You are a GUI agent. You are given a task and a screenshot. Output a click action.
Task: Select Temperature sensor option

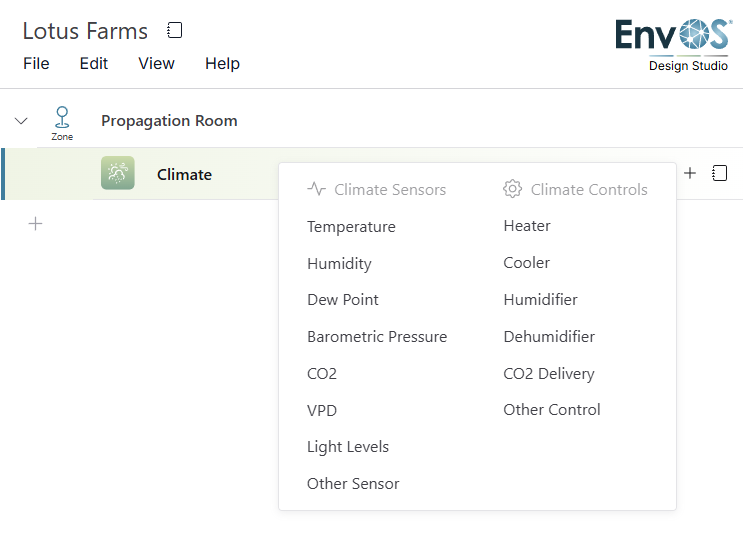click(x=351, y=226)
